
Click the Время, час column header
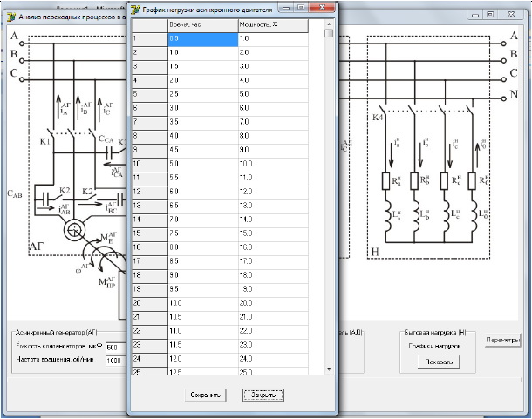[202, 26]
